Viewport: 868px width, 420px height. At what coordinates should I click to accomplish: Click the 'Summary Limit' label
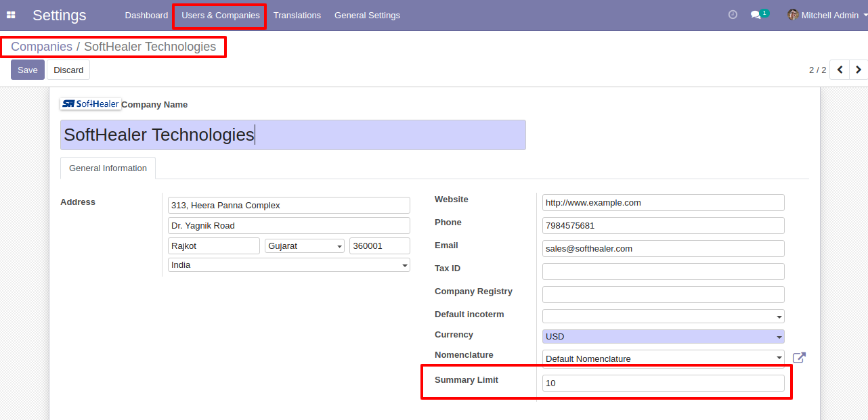[466, 380]
